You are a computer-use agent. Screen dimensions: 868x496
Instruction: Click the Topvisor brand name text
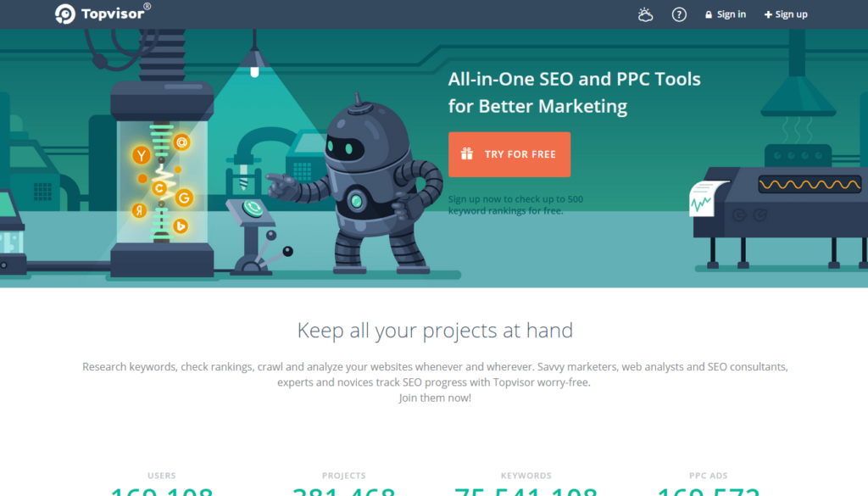tap(113, 14)
